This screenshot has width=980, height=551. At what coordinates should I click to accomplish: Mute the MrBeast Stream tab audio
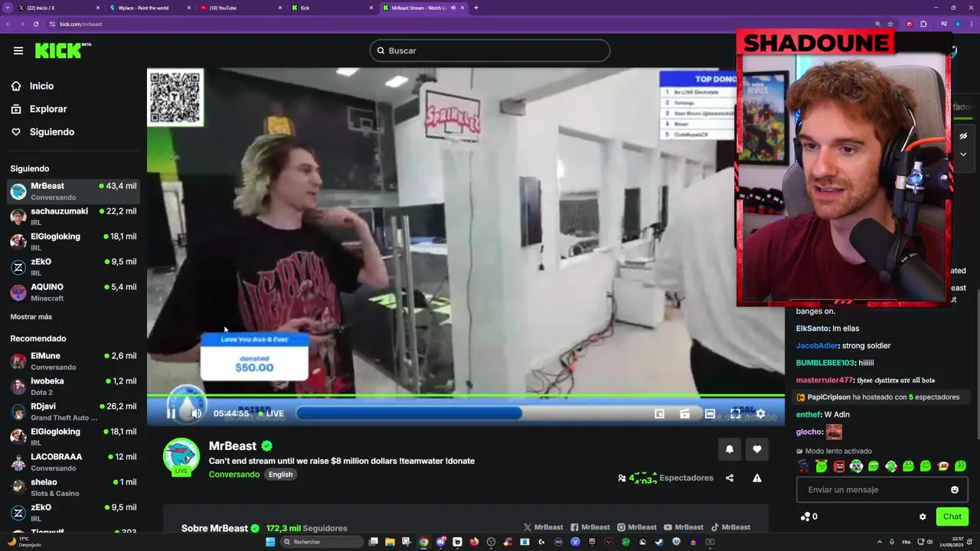[x=453, y=8]
